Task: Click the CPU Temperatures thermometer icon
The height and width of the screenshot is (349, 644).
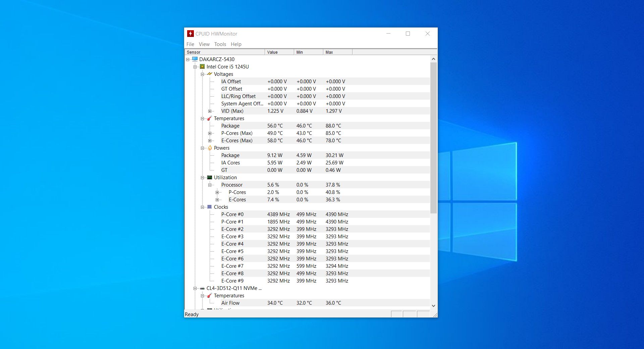Action: coord(210,118)
